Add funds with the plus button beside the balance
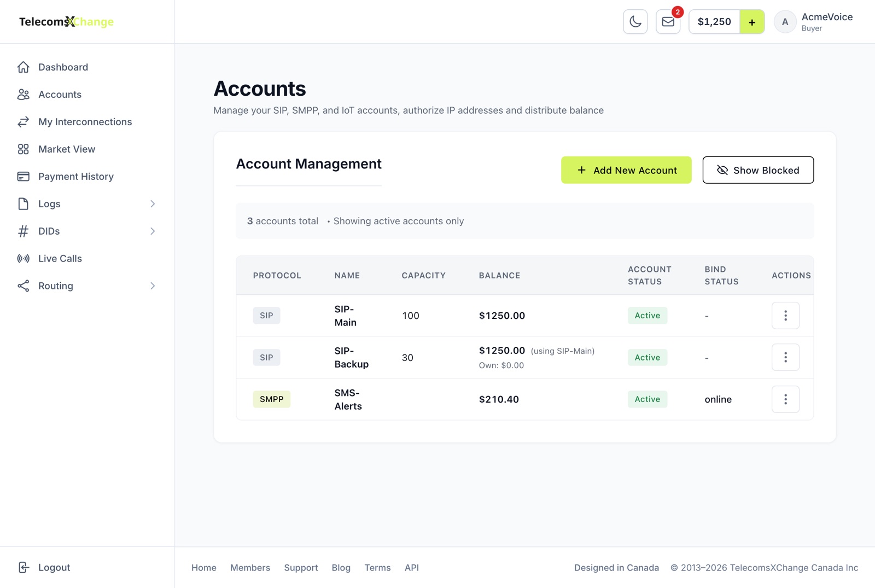 (752, 22)
